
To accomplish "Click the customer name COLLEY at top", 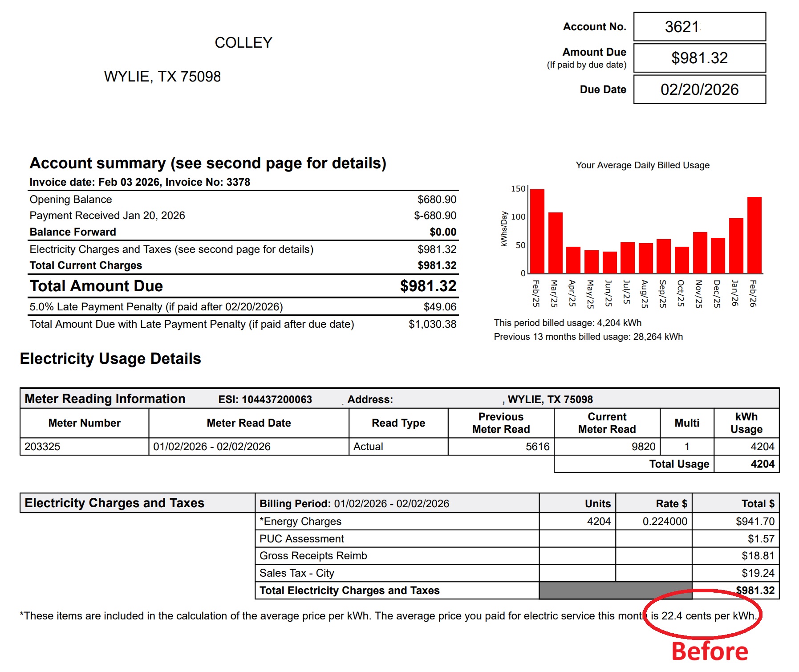I will pos(243,43).
